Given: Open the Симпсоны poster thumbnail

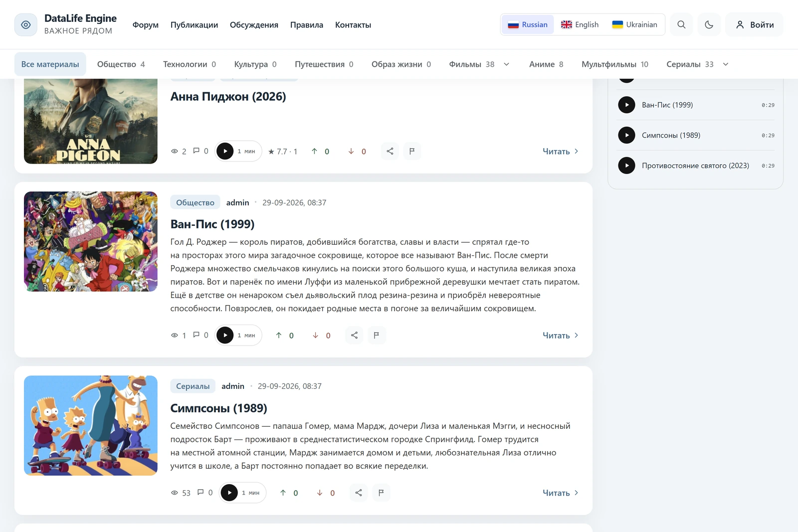Looking at the screenshot, I should [91, 425].
